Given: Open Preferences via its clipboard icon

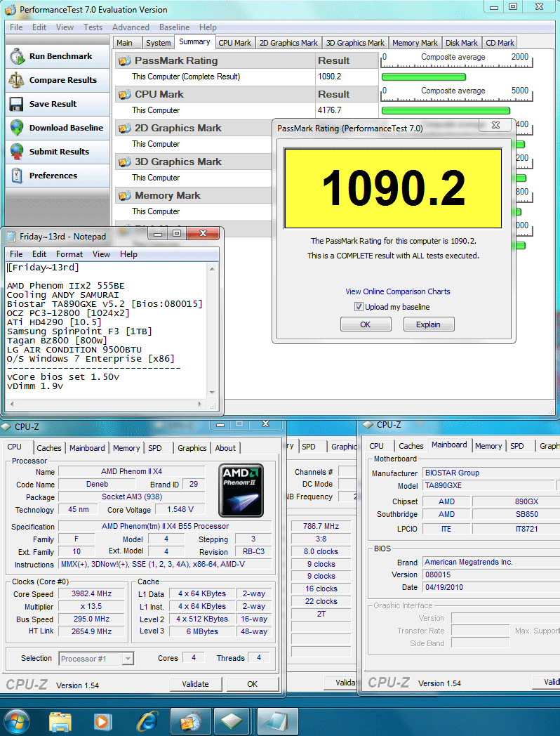Looking at the screenshot, I should 17,176.
